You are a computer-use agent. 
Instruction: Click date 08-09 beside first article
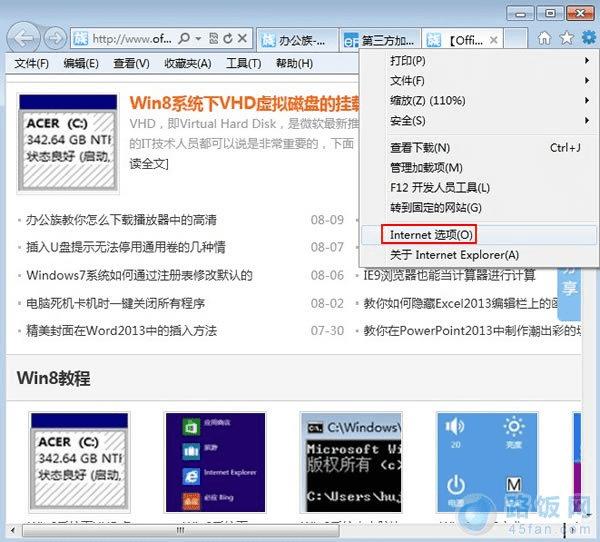[x=327, y=220]
